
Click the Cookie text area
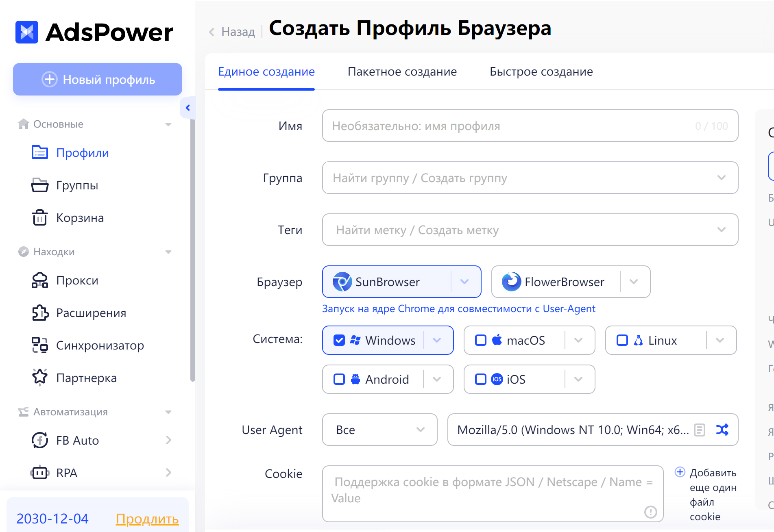click(493, 494)
